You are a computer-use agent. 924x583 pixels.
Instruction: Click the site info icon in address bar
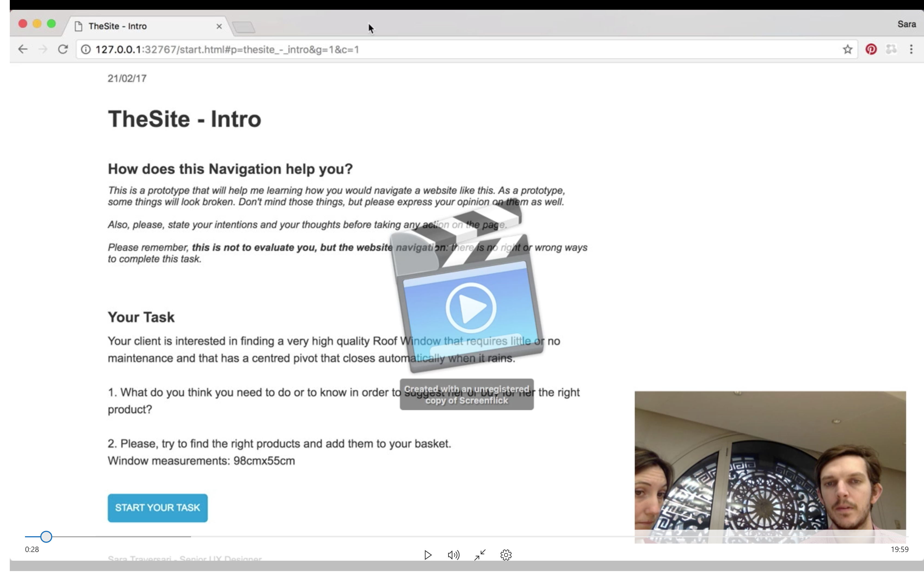[x=86, y=49]
